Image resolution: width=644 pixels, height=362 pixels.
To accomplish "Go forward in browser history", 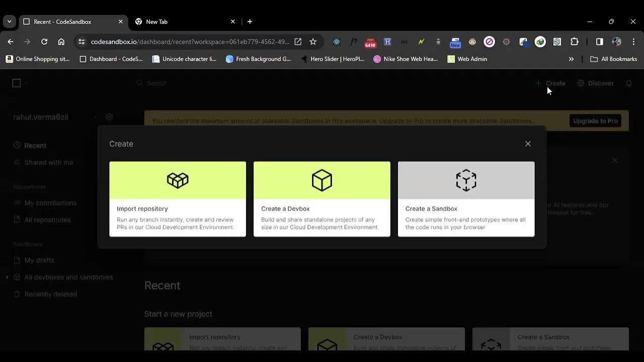I will click(27, 42).
